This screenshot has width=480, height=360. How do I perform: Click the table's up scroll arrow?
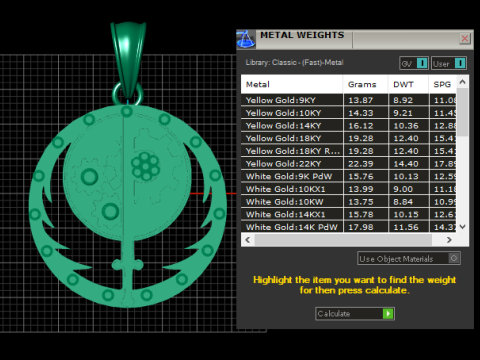click(x=462, y=82)
